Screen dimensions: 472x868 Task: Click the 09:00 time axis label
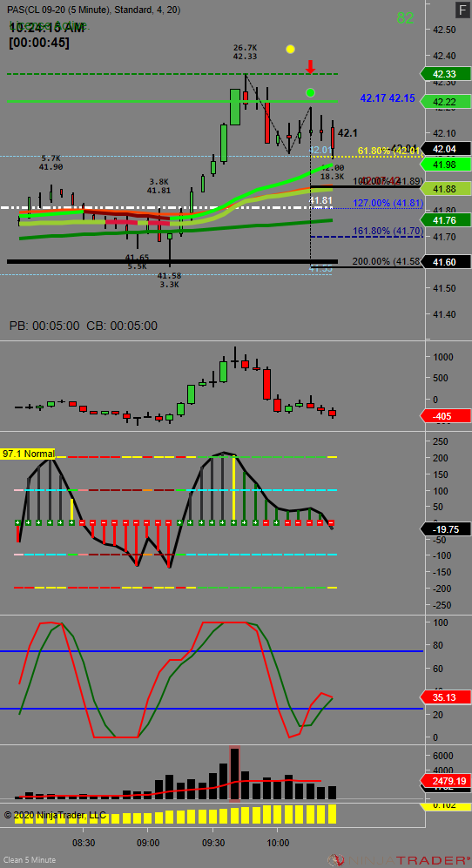click(x=148, y=841)
